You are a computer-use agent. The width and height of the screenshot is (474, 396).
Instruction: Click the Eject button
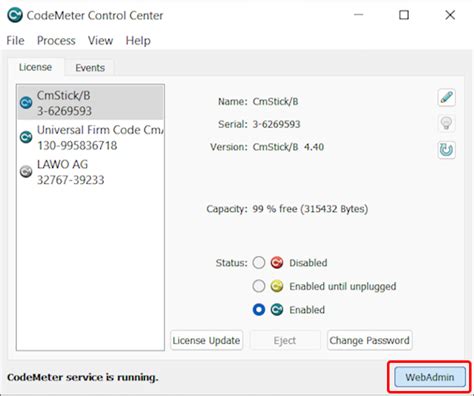(285, 340)
